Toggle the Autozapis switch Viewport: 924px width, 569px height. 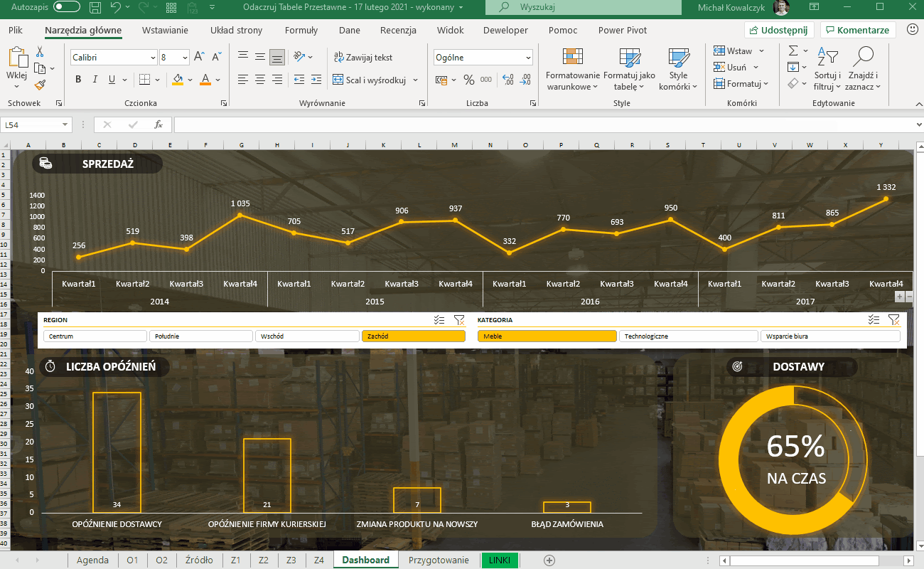coord(67,7)
